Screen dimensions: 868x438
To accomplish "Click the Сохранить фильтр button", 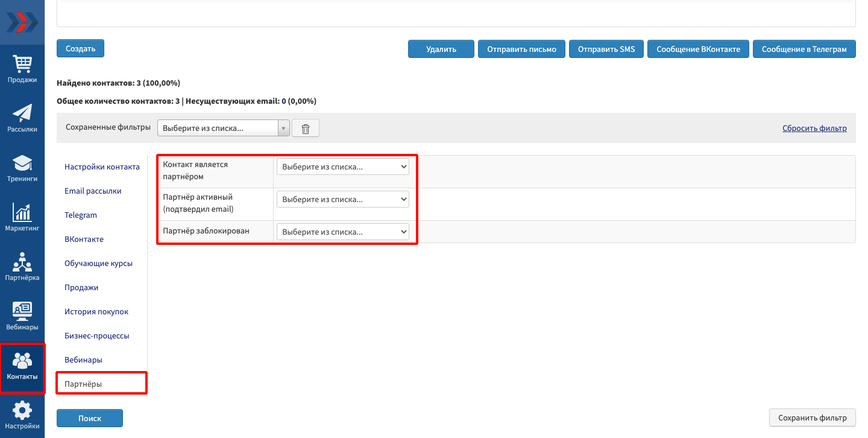I will click(812, 418).
